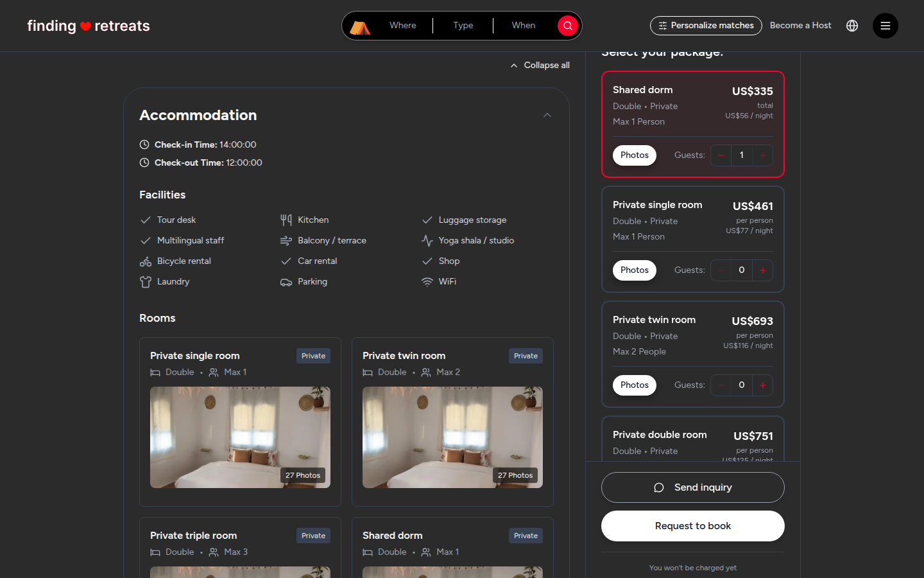
Task: Collapse the Accommodation section chevron
Action: pos(547,116)
